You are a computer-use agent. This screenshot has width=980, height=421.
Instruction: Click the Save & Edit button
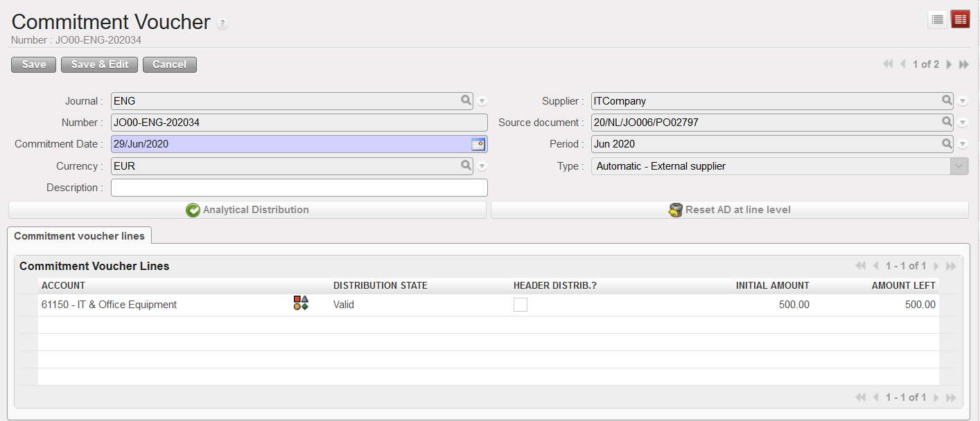pyautogui.click(x=100, y=64)
